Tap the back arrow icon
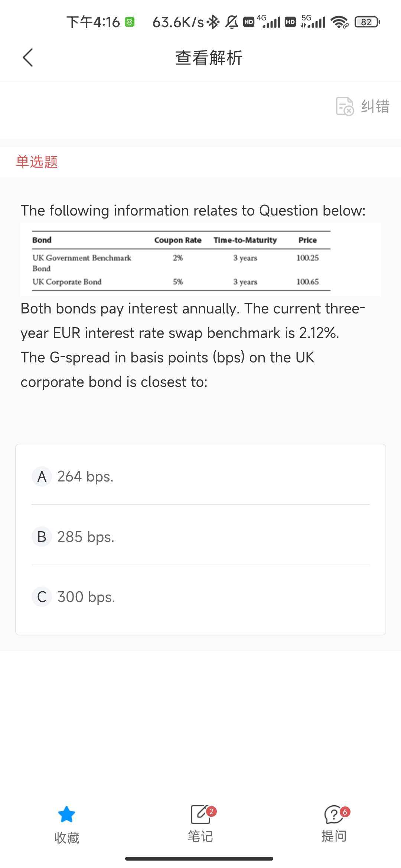Viewport: 401px width, 868px height. pos(28,57)
